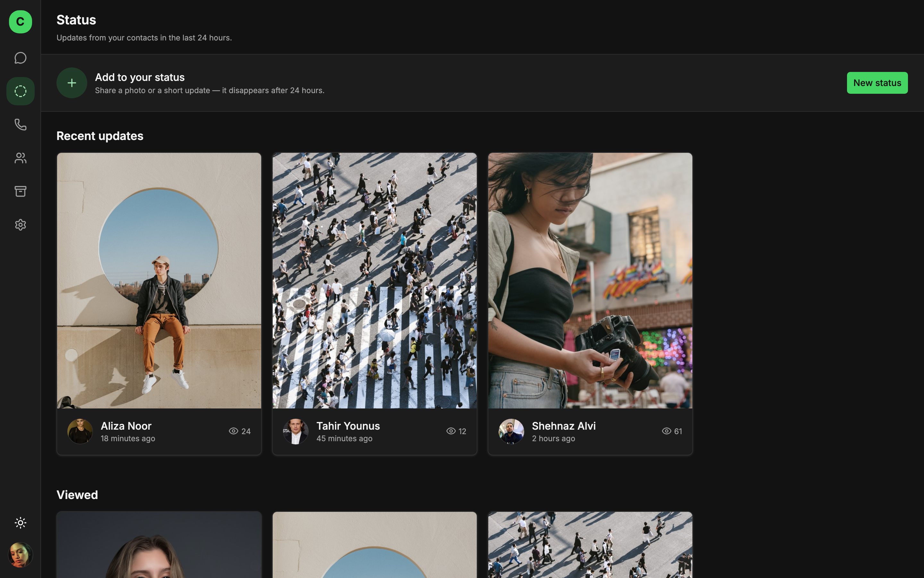924x578 pixels.
Task: Click the name 'Tahir Younus'
Action: click(x=348, y=426)
